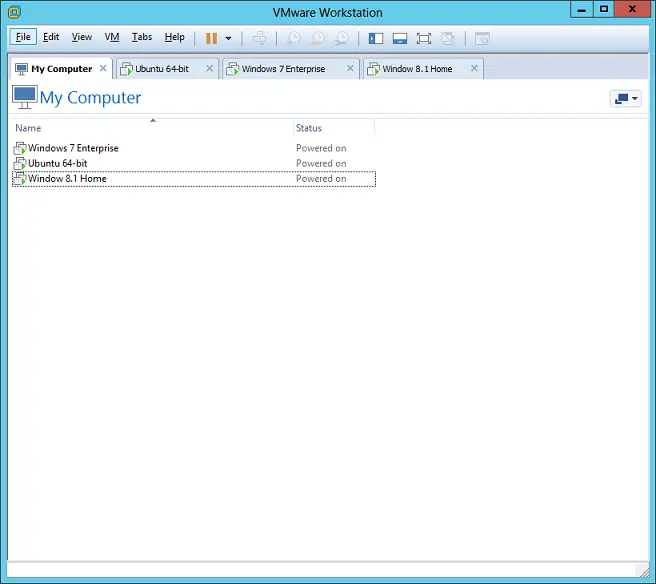The height and width of the screenshot is (584, 656).
Task: Close the My Computer tab
Action: (103, 68)
